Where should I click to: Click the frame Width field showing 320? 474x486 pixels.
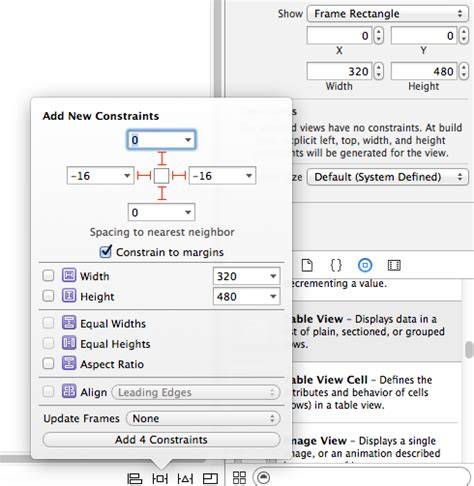[339, 71]
